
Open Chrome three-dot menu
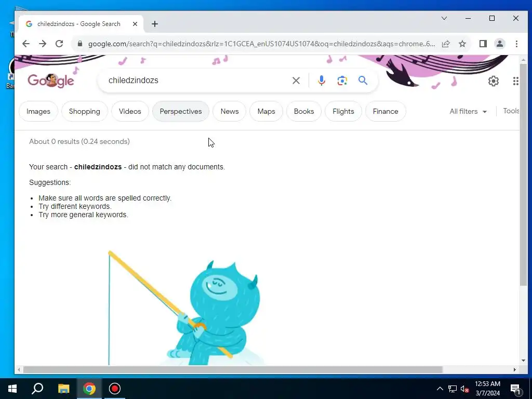[516, 44]
